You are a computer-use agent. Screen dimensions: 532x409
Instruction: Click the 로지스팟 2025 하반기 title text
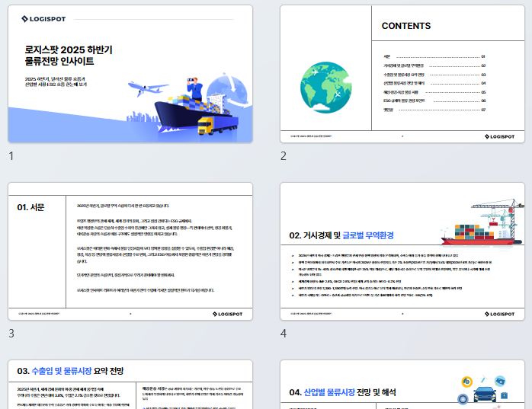(x=68, y=50)
